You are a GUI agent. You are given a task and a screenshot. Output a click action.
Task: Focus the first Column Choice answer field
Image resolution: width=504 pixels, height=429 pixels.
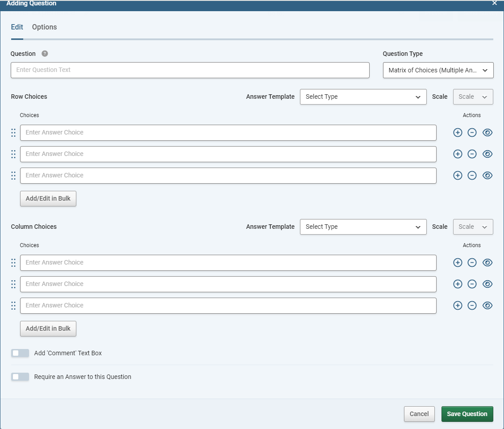[228, 263]
